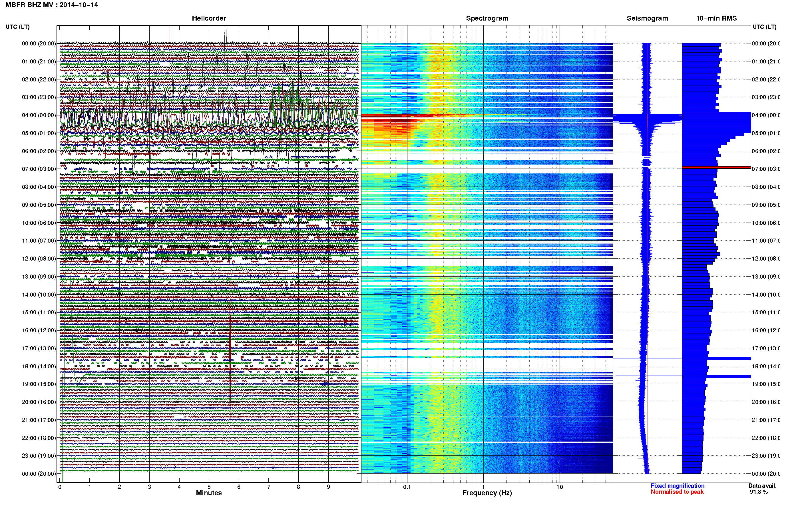Screen dimensions: 812x508
Task: Click the full-width RMS bar just before 18:00
Action: click(x=716, y=359)
